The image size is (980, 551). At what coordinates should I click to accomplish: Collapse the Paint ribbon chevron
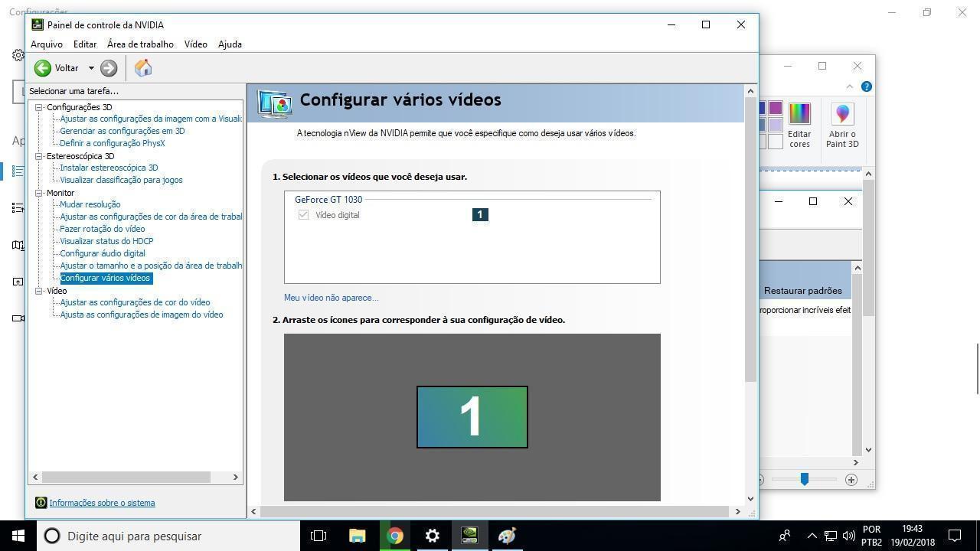point(850,86)
